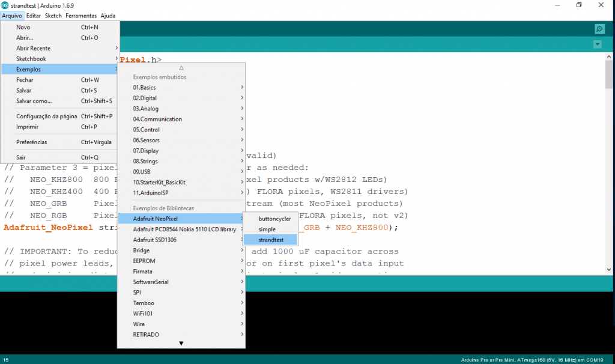Click NEO_KHZ800 constant in the constructor line
Screen dimensions: 615x364
click(361, 228)
